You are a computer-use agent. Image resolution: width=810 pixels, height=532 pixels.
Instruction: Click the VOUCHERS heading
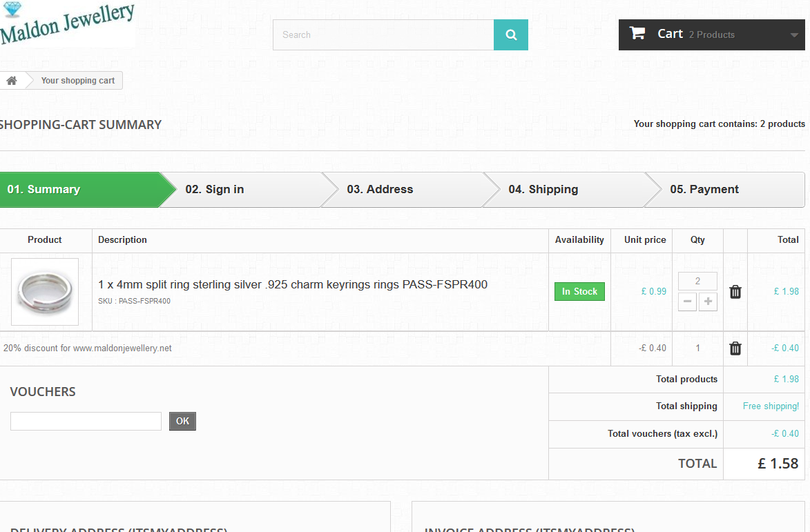tap(43, 392)
